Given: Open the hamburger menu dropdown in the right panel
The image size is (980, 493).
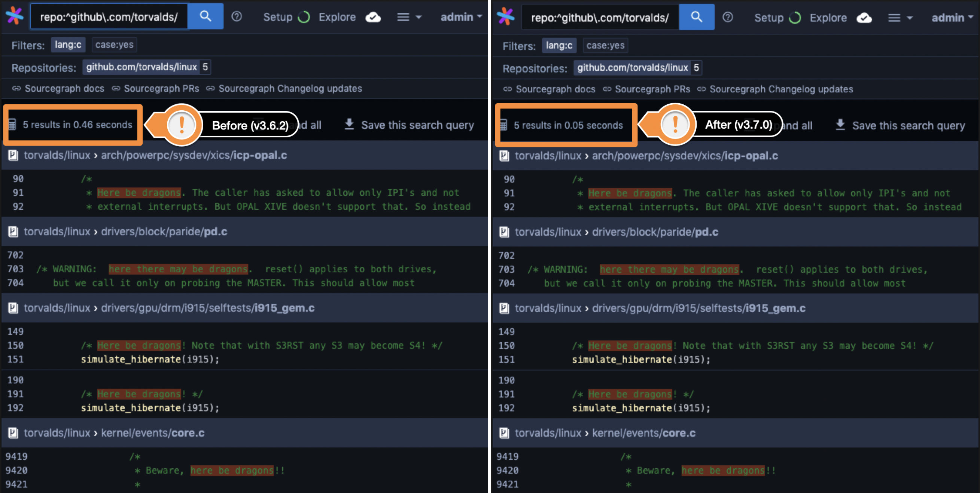Looking at the screenshot, I should [x=901, y=18].
